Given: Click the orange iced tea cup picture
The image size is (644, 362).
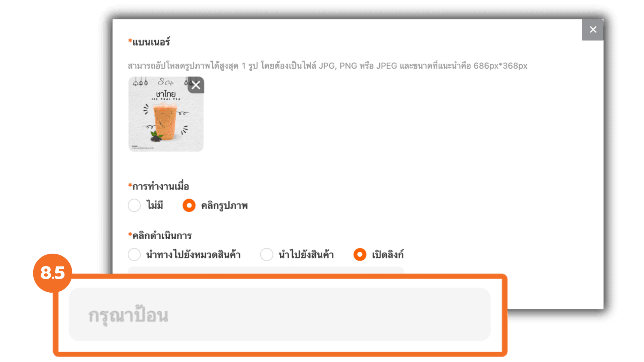Looking at the screenshot, I should (x=165, y=121).
